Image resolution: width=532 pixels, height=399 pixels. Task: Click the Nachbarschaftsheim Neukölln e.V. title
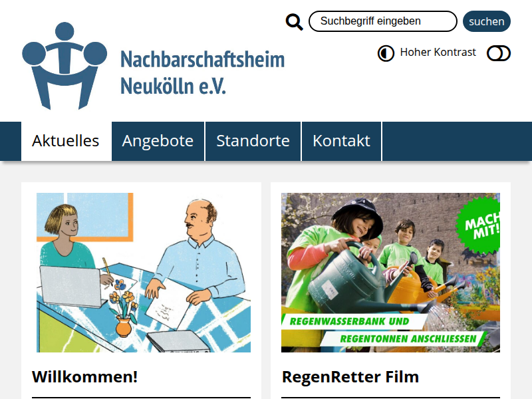tap(203, 72)
